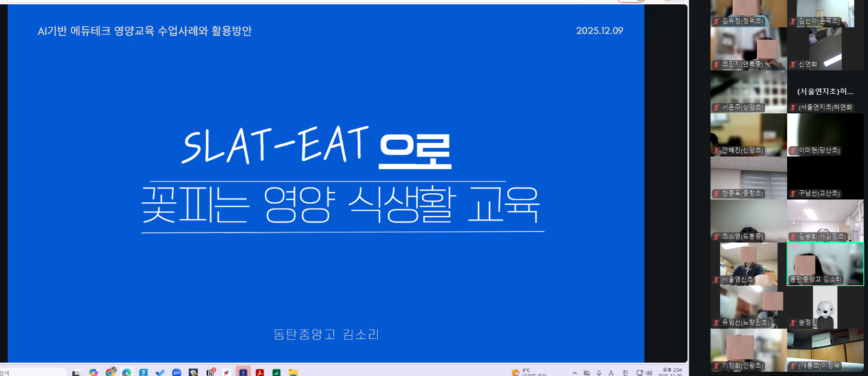Viewport: 868px width, 376px height.
Task: Launch Google Chrome from the taskbar
Action: point(111,372)
